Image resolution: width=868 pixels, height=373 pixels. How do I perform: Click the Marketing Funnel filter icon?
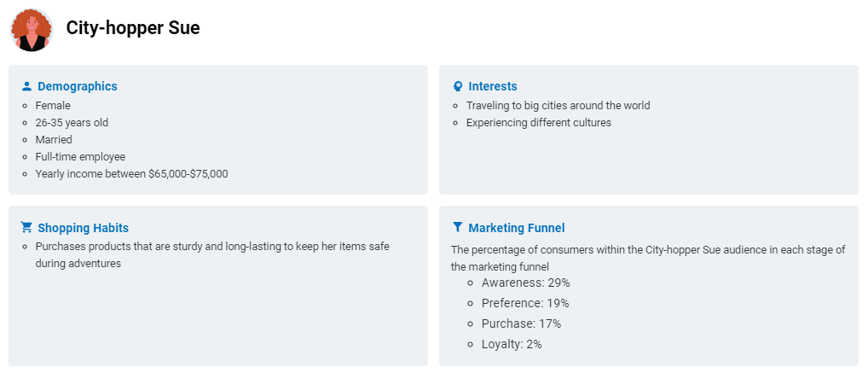click(x=457, y=227)
